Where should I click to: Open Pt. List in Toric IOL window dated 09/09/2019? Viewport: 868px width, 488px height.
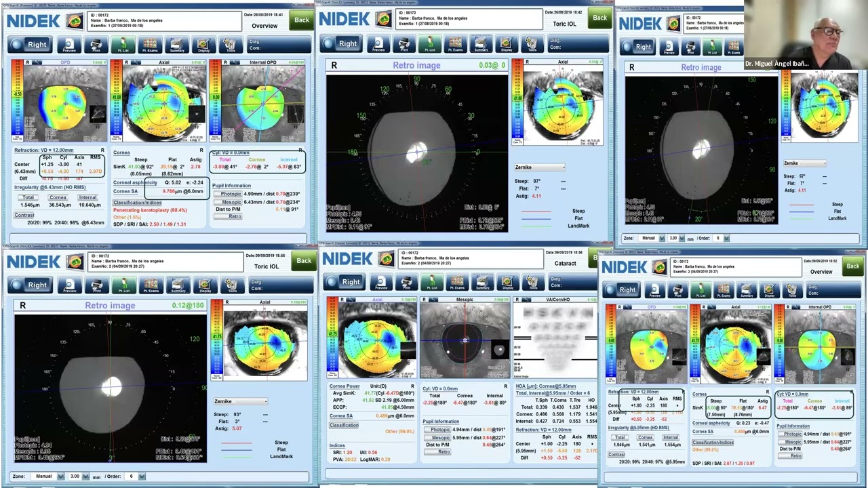coord(124,285)
